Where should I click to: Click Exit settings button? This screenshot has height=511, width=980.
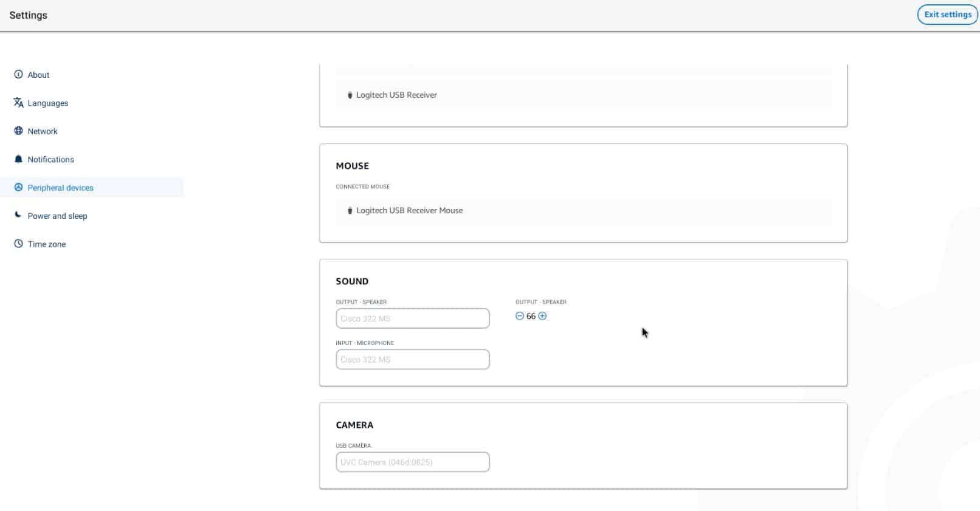click(x=947, y=15)
